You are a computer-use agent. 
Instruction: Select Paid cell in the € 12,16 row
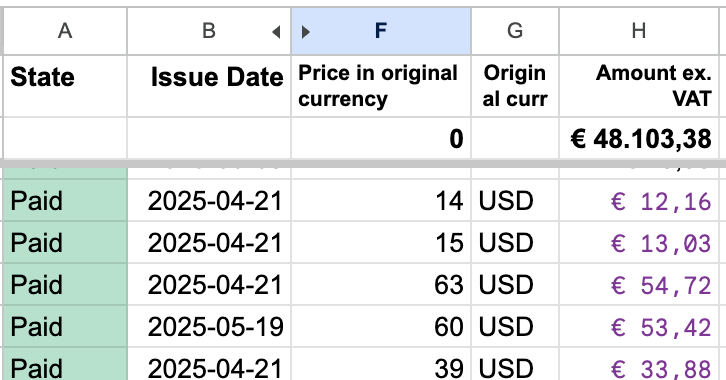pyautogui.click(x=65, y=200)
